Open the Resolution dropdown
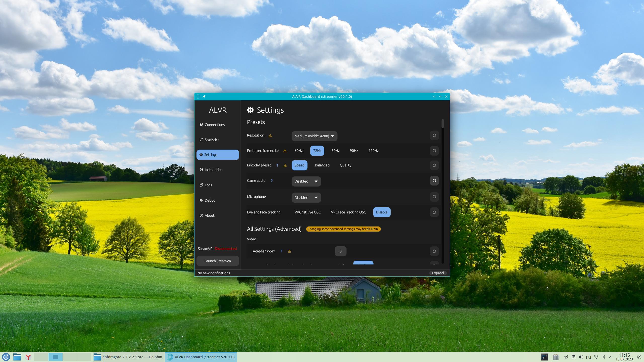This screenshot has width=644, height=362. (x=314, y=136)
